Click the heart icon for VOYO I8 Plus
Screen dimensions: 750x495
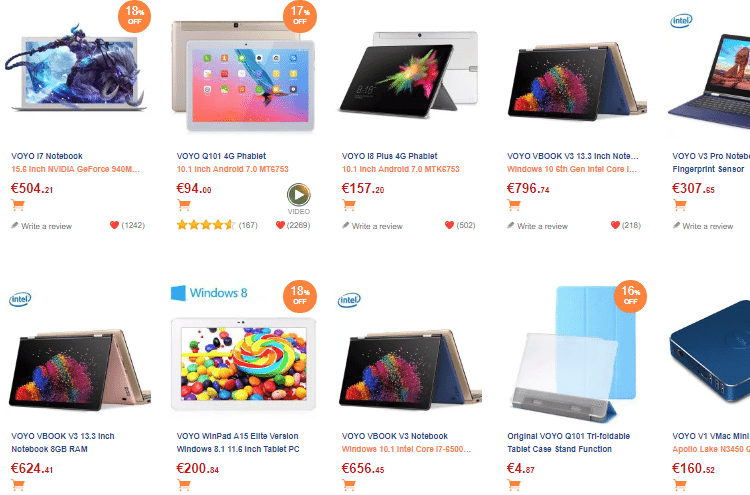449,225
